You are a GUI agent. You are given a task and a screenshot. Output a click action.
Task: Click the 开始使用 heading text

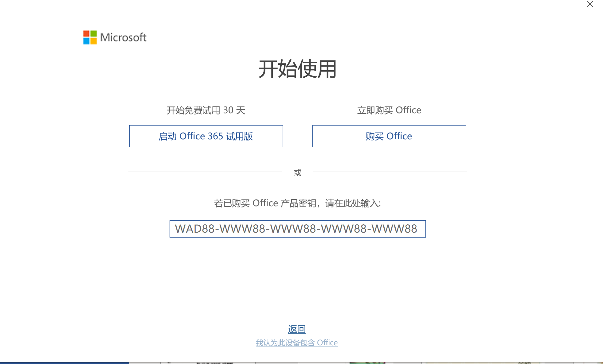pyautogui.click(x=297, y=69)
